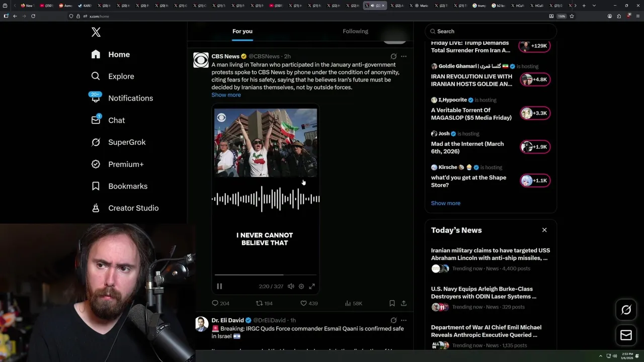Viewport: 644px width, 362px height.
Task: Show hidden system tray icons
Action: coord(600,356)
